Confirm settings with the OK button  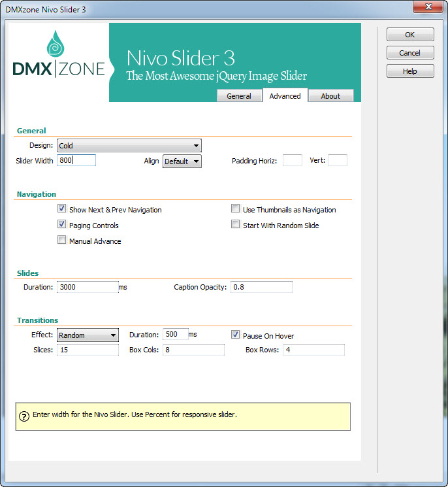pos(410,35)
